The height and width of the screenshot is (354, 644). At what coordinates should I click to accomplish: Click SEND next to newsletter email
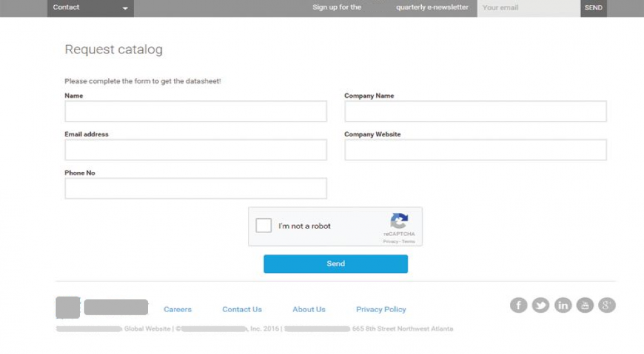click(593, 8)
